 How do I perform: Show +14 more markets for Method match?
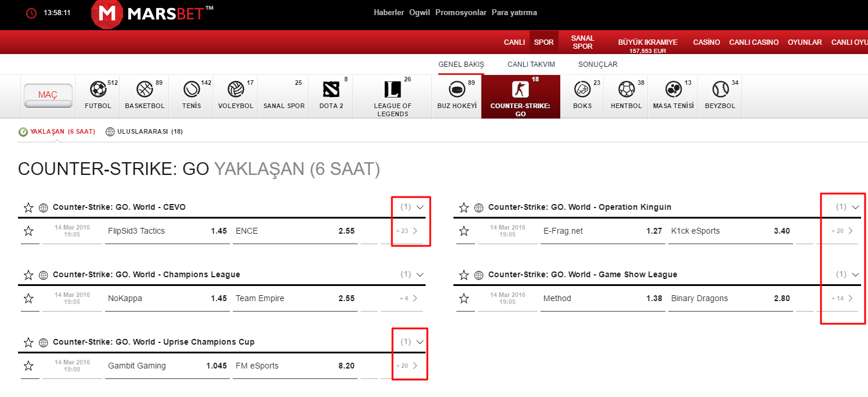pyautogui.click(x=842, y=298)
